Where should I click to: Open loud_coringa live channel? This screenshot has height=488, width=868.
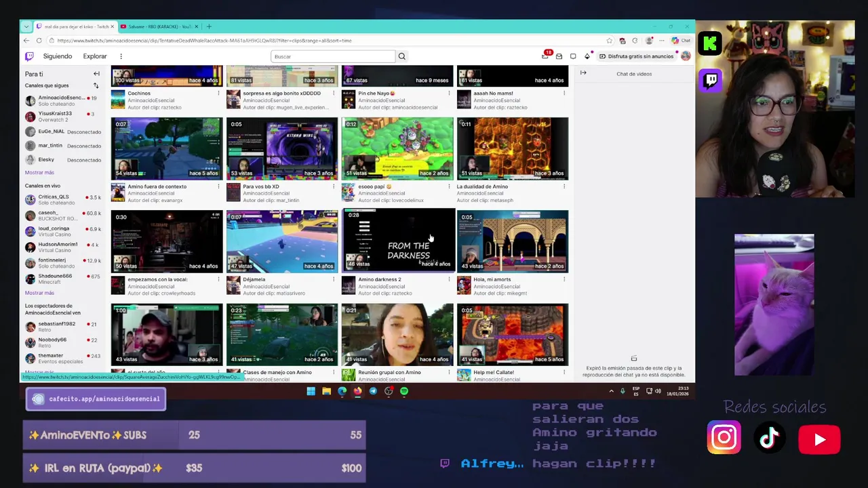coord(62,231)
